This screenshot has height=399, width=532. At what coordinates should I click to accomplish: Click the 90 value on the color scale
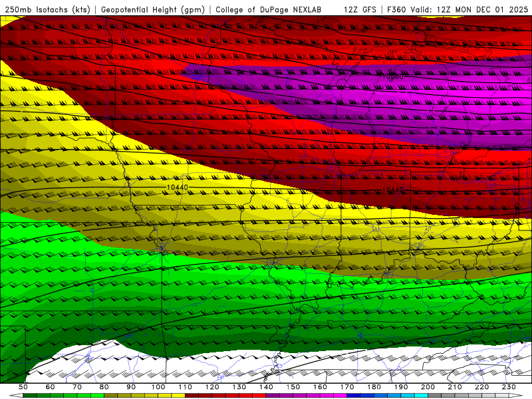[131, 387]
